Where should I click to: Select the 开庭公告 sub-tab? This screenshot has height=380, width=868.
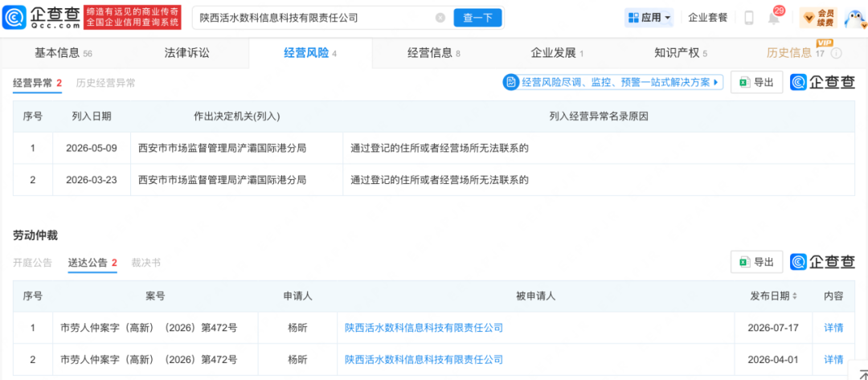pos(33,263)
